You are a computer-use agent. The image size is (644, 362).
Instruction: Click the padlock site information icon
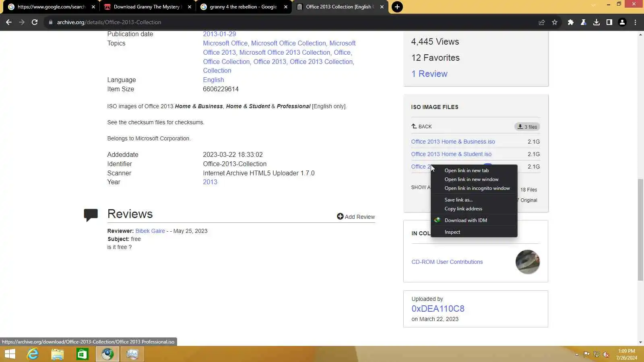click(51, 22)
